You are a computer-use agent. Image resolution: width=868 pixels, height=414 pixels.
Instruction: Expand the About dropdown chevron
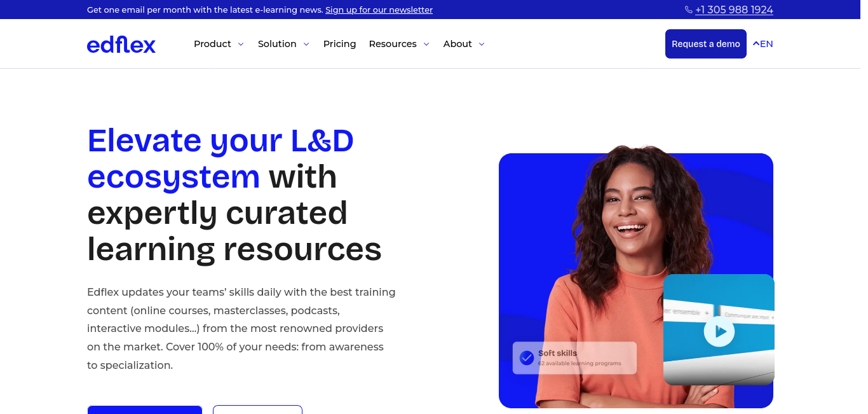482,45
